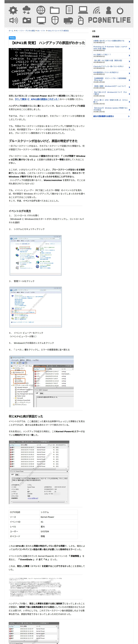This screenshot has width=138, height=644.
Task: Click the PC@NETLIFE site logo
Action: [x=109, y=20]
